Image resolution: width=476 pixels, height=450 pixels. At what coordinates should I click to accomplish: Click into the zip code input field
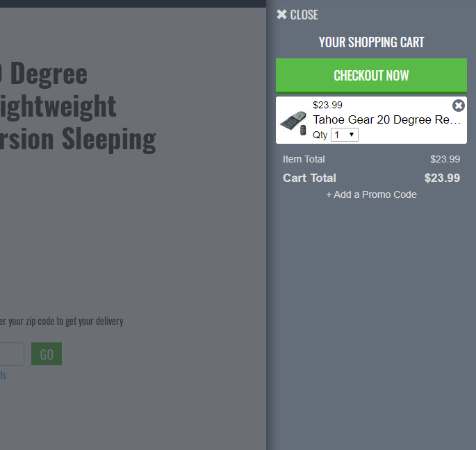coord(11,354)
